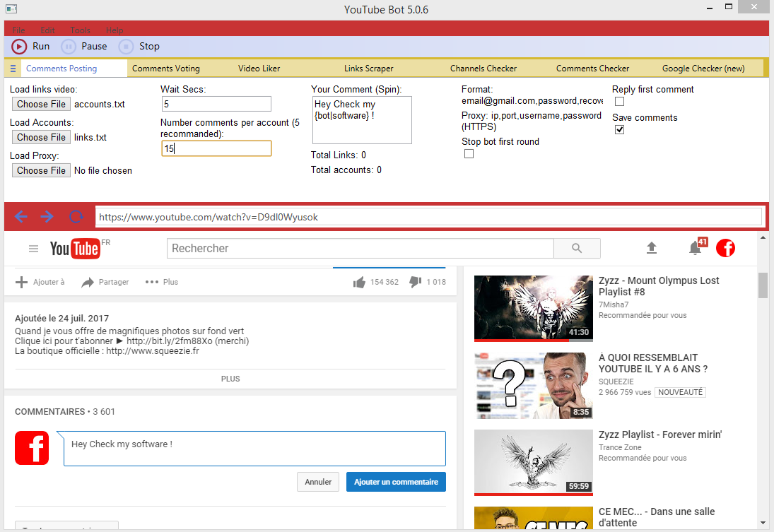Click the page scrollbar thumb
Image resolution: width=774 pixels, height=532 pixels.
tap(763, 284)
